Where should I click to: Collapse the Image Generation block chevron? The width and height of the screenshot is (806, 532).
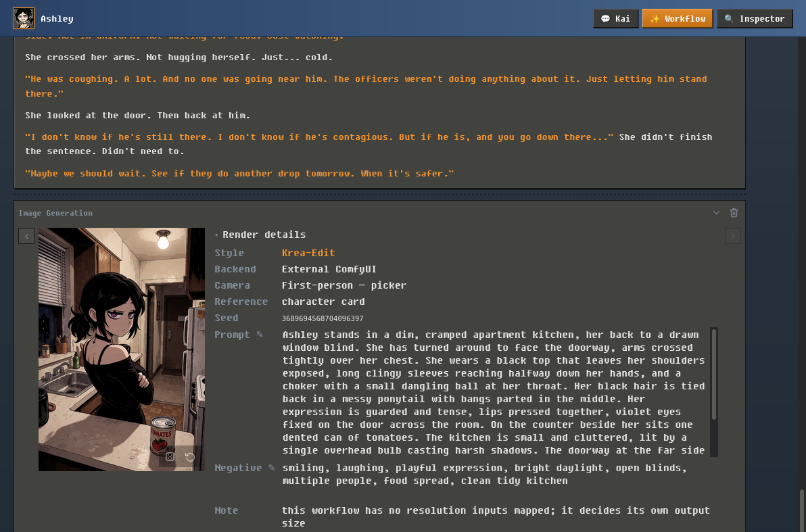pyautogui.click(x=716, y=213)
